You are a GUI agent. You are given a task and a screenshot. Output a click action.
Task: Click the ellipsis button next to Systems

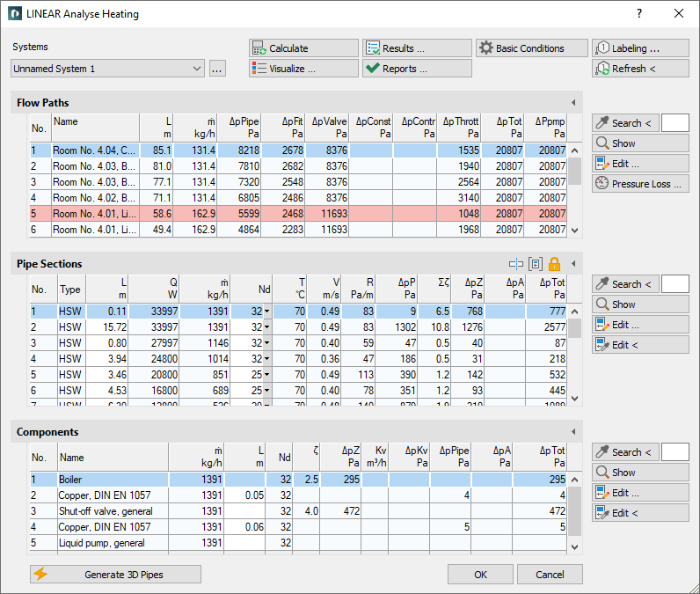(217, 69)
